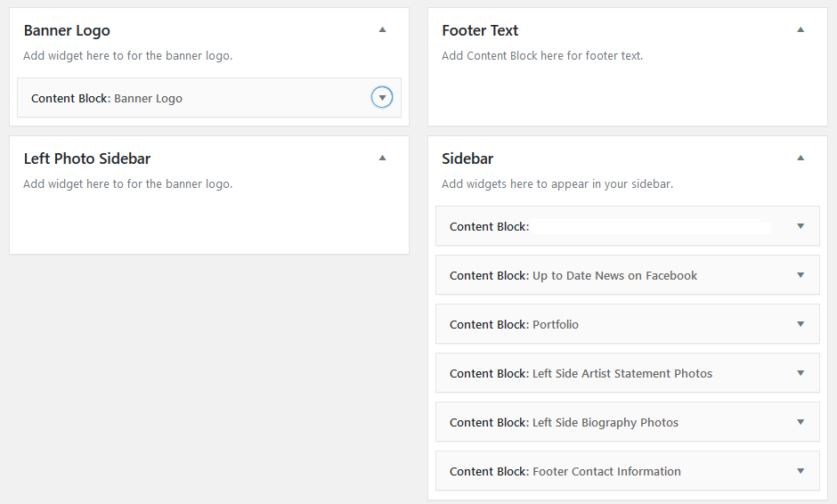Expand Left Side Artist Statement Photos arrow
Image resolution: width=837 pixels, height=504 pixels.
coord(800,373)
